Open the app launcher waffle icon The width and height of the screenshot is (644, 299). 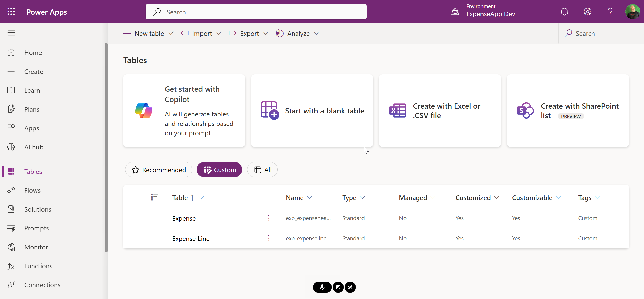(11, 12)
